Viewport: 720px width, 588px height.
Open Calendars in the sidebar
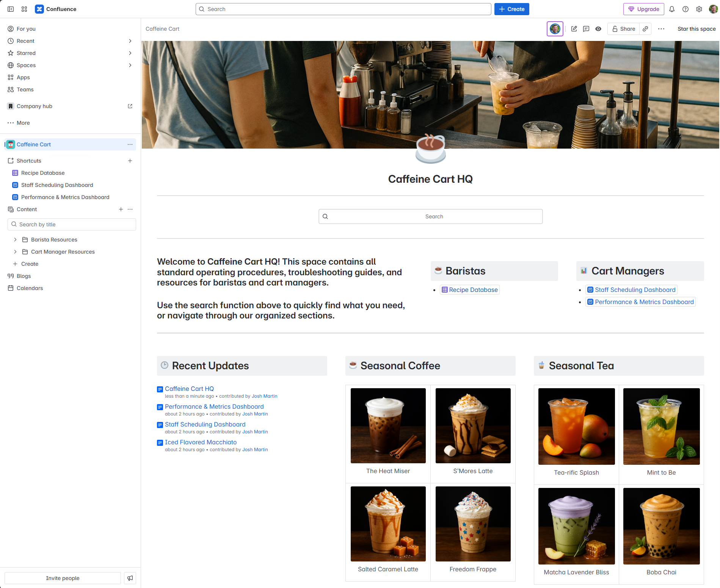[x=30, y=288]
